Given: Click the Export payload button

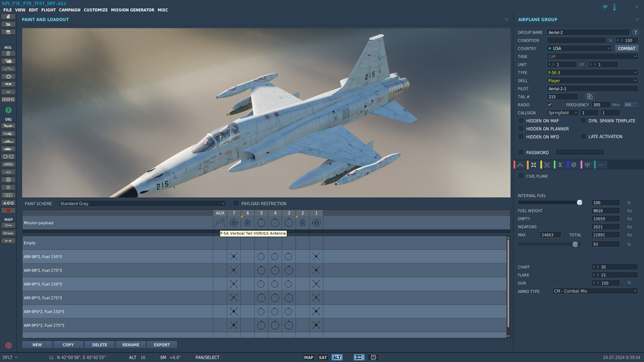Looking at the screenshot, I should click(162, 345).
